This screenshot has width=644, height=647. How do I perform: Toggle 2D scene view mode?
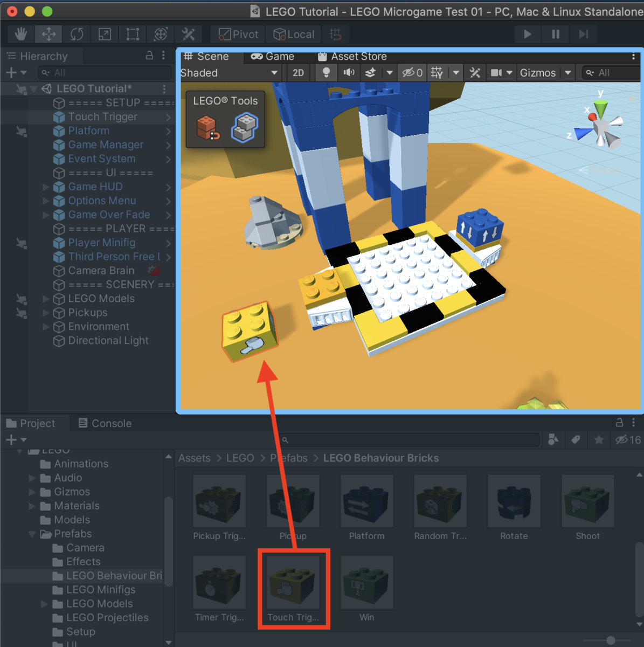[298, 73]
